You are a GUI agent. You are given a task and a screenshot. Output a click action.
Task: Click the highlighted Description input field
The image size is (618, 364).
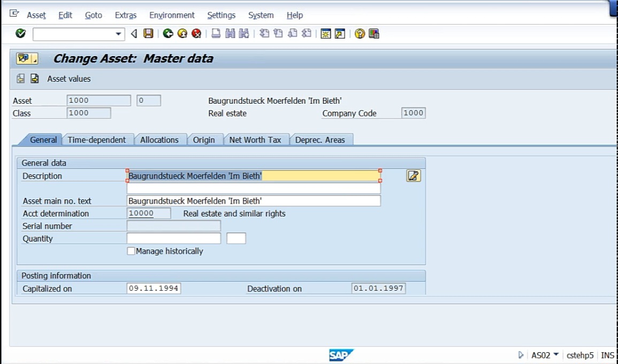click(254, 176)
